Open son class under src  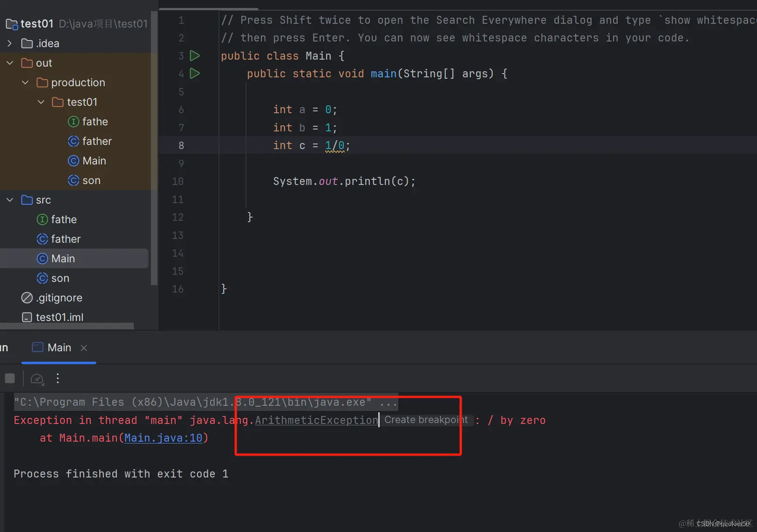[53, 278]
